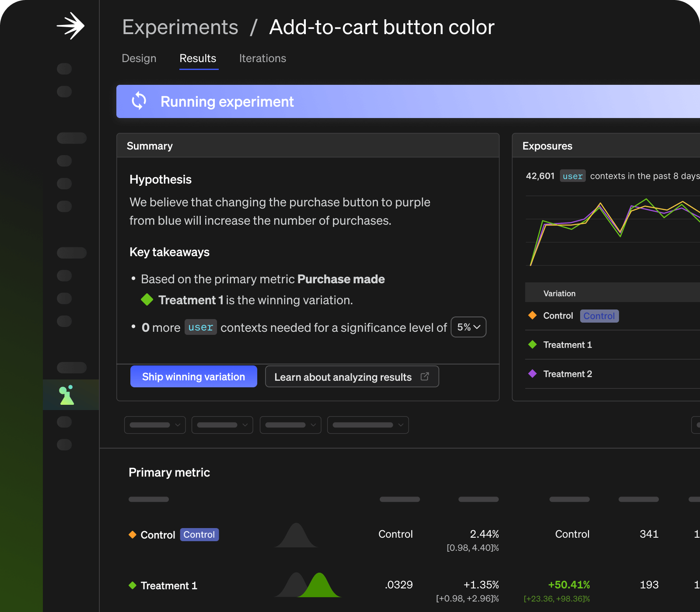Click the Hypothesis heading
The height and width of the screenshot is (612, 700).
(161, 179)
